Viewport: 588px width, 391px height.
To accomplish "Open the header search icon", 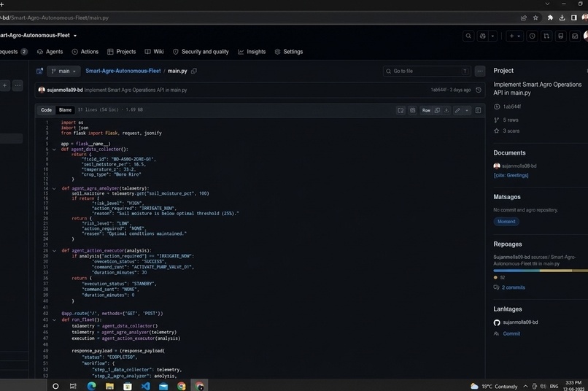I will pyautogui.click(x=468, y=36).
